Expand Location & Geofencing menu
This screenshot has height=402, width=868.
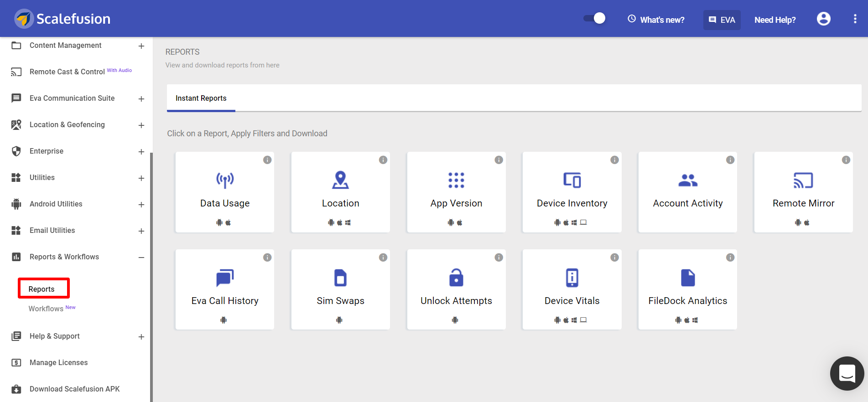click(x=141, y=125)
